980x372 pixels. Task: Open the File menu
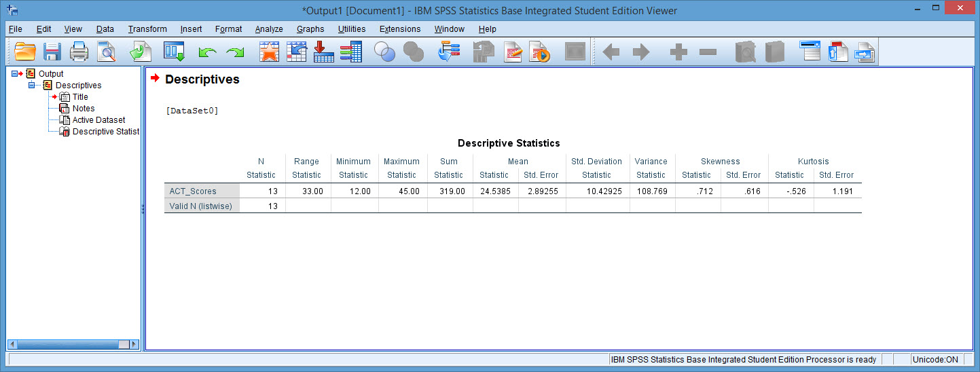[15, 29]
